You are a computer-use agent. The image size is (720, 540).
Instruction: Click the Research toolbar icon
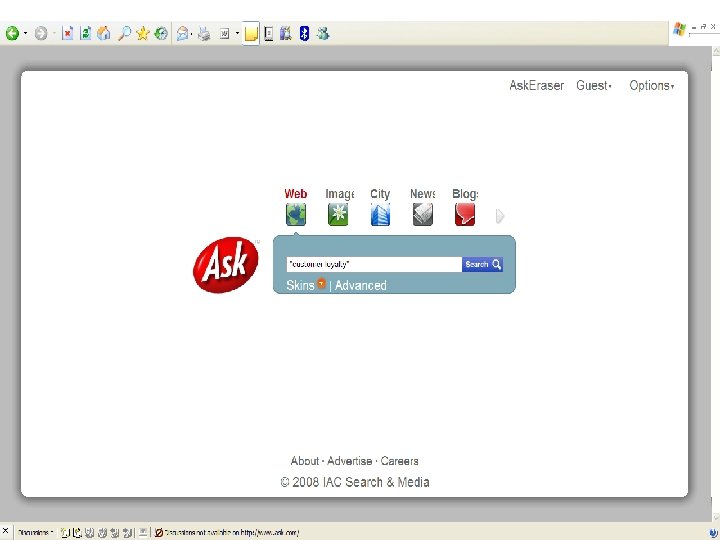[x=269, y=34]
